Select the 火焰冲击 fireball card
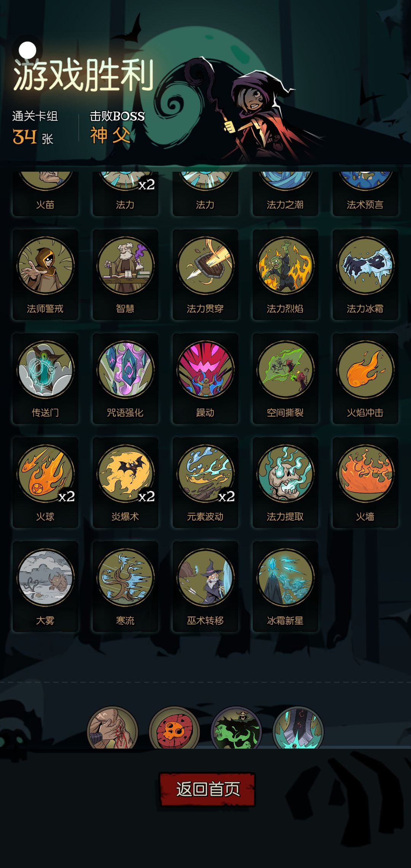The image size is (411, 868). click(x=365, y=378)
